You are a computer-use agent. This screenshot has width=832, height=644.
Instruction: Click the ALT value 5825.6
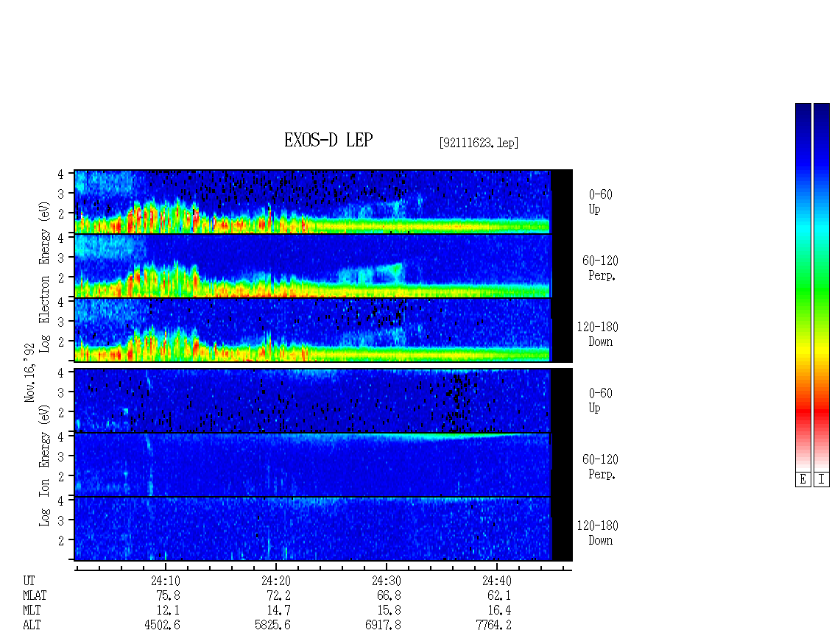(272, 625)
